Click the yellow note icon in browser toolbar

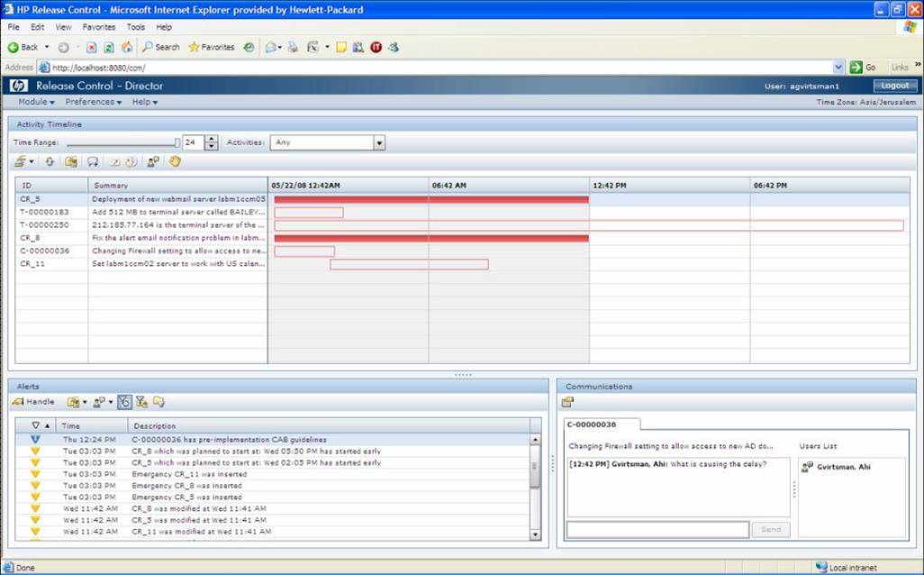(341, 47)
